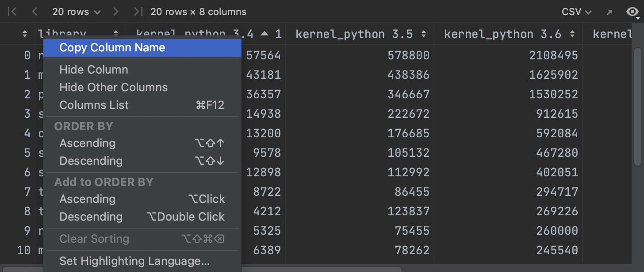644x272 pixels.
Task: Select Hide Other Columns
Action: pos(113,87)
